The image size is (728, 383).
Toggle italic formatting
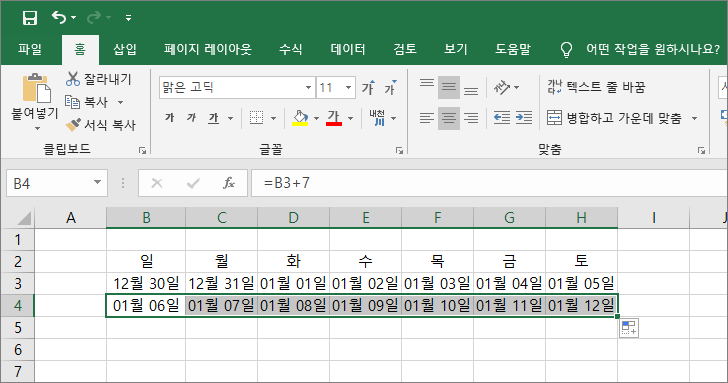pyautogui.click(x=191, y=118)
